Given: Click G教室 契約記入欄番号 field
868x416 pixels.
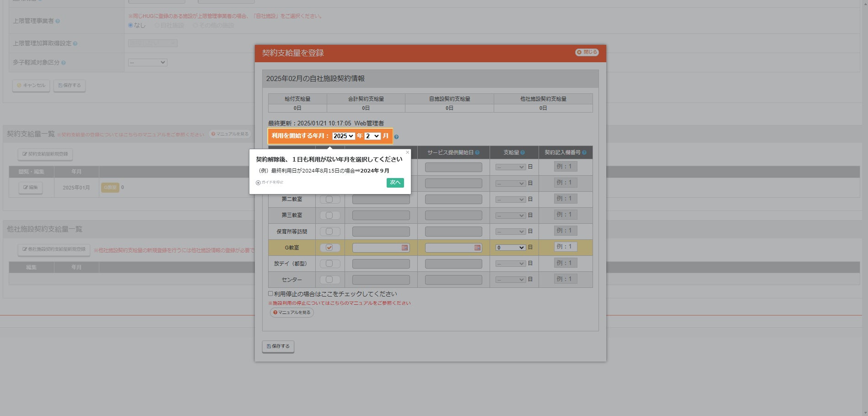Looking at the screenshot, I should point(566,247).
